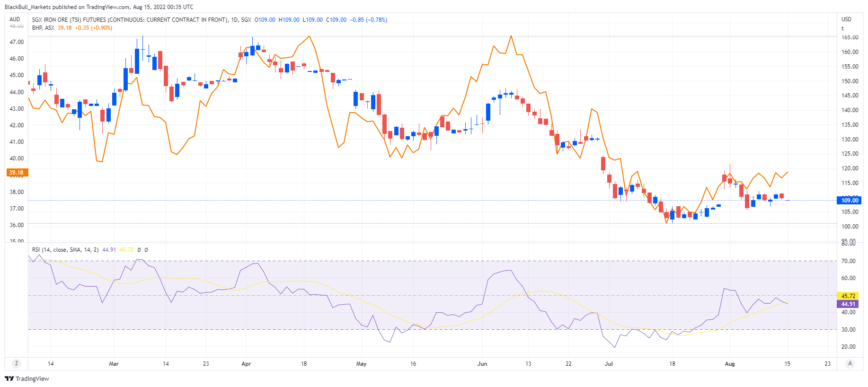The height and width of the screenshot is (387, 868).
Task: Click the 30.00 RSI level tick
Action: point(848,330)
